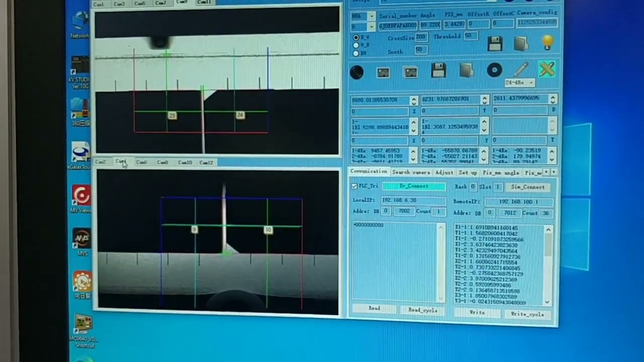644x362 pixels.
Task: Open the MVS desktop shortcut
Action: coord(82,242)
